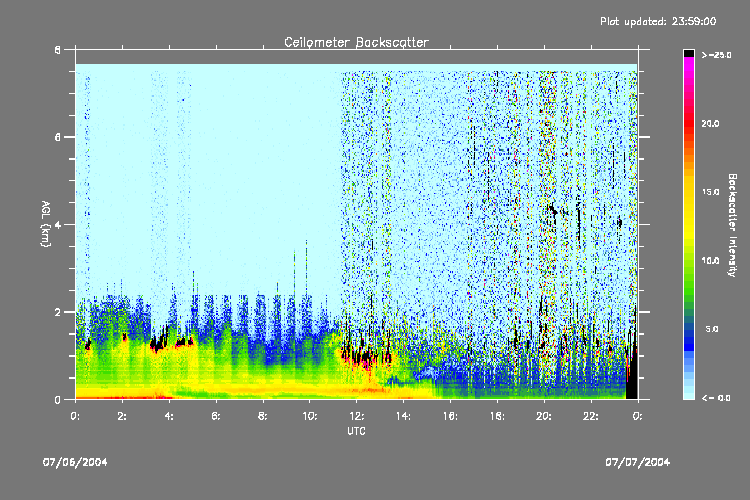
Task: Click the x-axis tick label "2:"
Action: coord(122,416)
